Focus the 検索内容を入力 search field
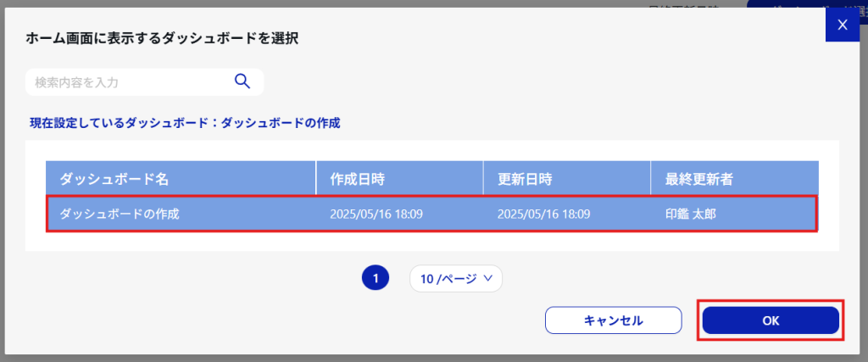This screenshot has width=868, height=362. coord(144,82)
